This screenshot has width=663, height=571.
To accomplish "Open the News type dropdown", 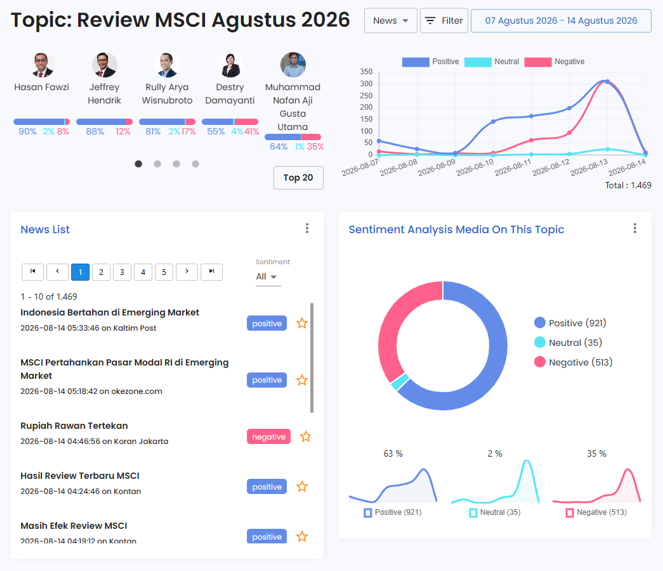I will [390, 21].
